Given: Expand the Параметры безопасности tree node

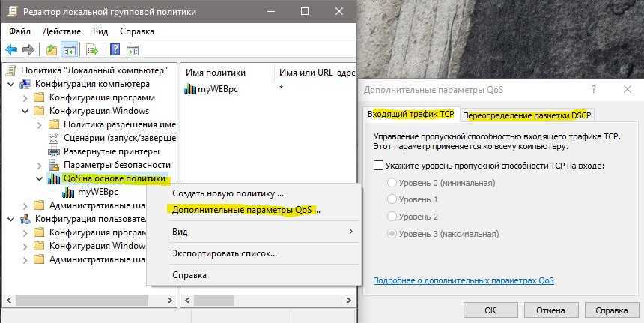Looking at the screenshot, I should [39, 165].
